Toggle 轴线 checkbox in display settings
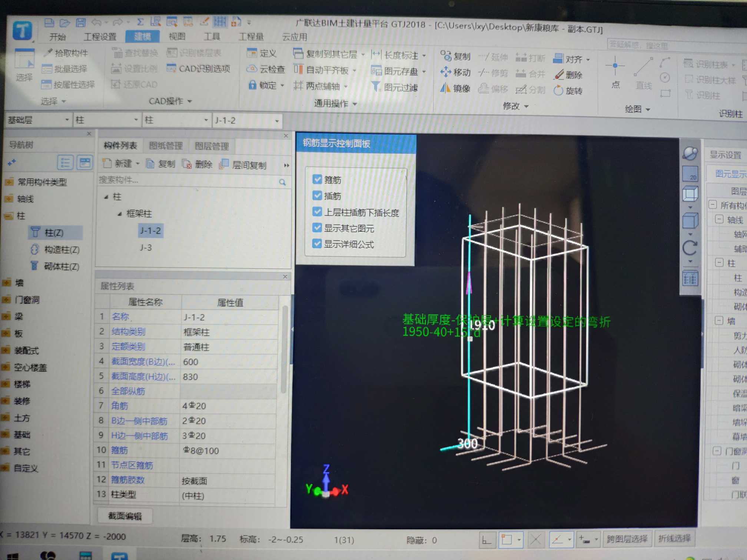Image resolution: width=747 pixels, height=560 pixels. click(x=719, y=219)
